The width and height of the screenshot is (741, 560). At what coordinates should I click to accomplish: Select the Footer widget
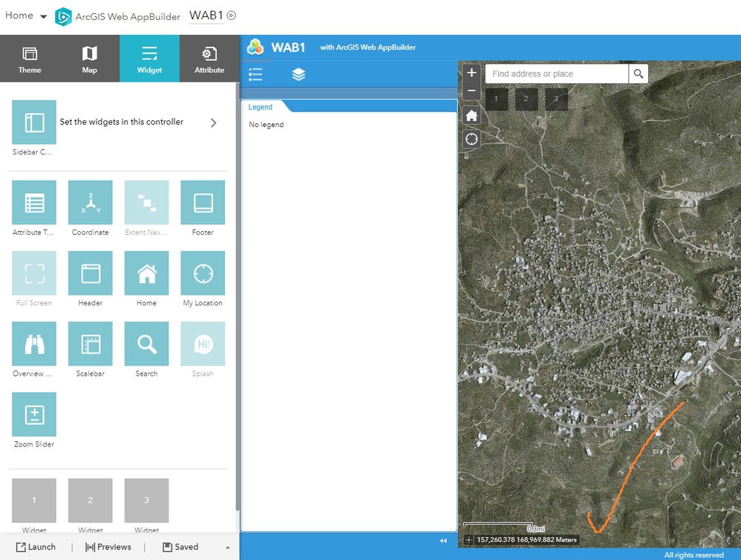(203, 202)
